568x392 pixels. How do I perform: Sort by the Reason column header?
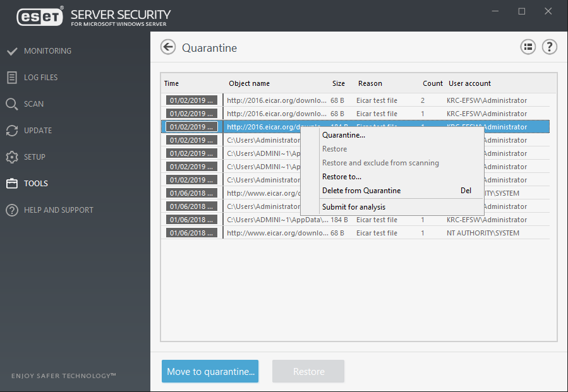pos(370,83)
